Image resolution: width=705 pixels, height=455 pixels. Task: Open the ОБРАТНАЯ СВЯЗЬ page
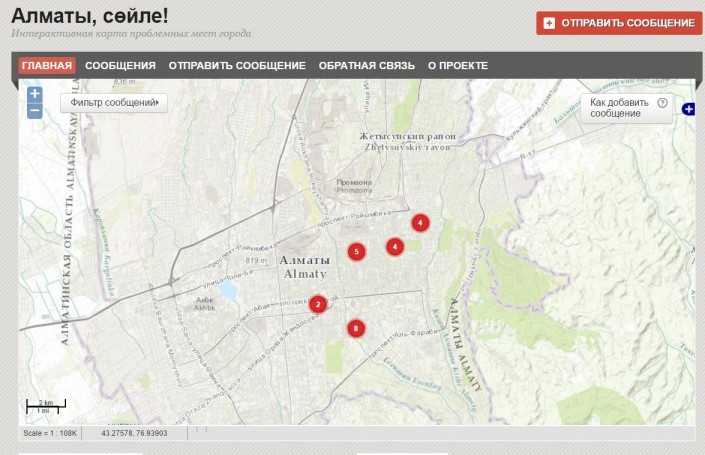pyautogui.click(x=366, y=66)
